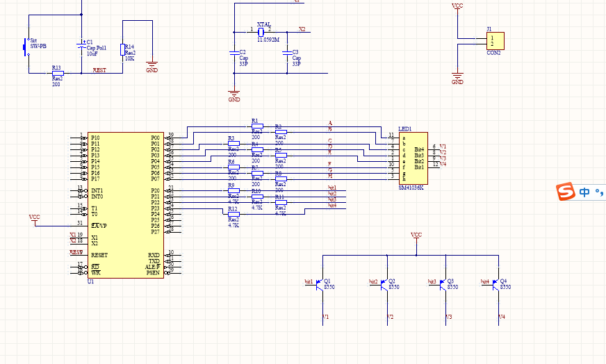The height and width of the screenshot is (364, 606).
Task: Select transistor Q3 8550
Action: 443,286
